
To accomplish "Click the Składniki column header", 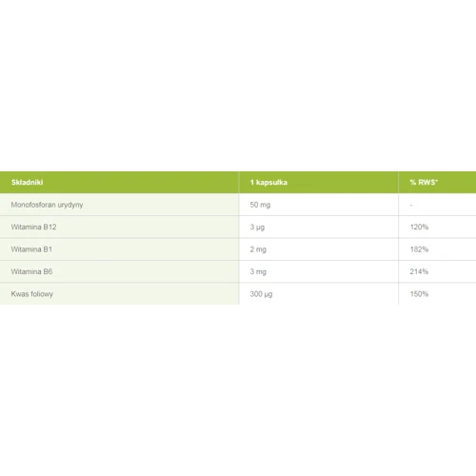I will click(x=27, y=182).
